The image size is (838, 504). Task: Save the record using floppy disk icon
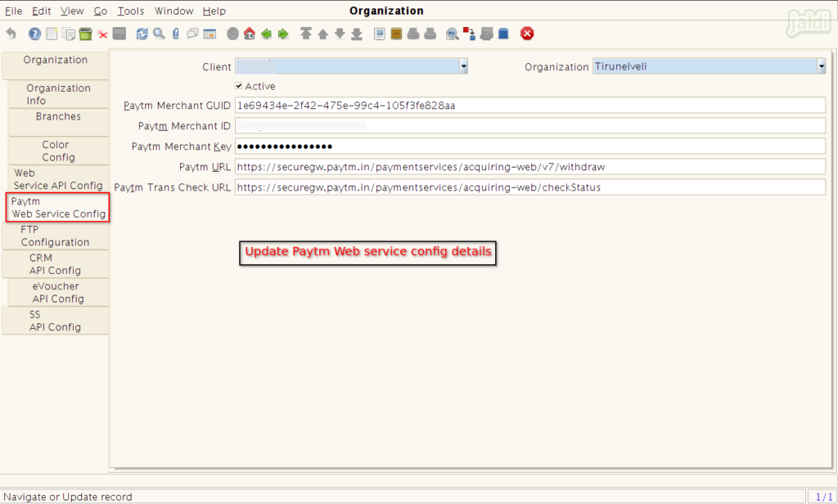point(119,34)
